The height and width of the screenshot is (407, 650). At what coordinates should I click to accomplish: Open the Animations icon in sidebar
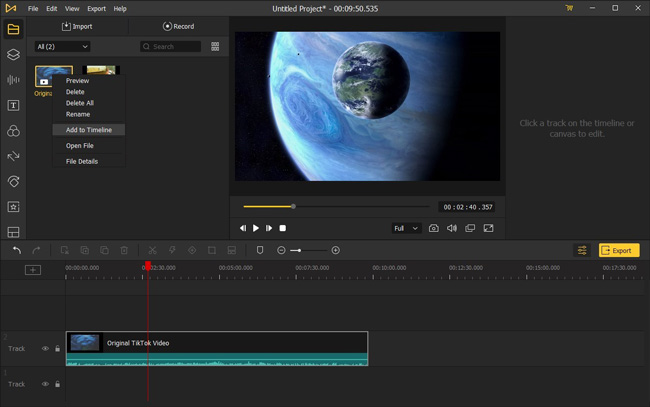13,182
